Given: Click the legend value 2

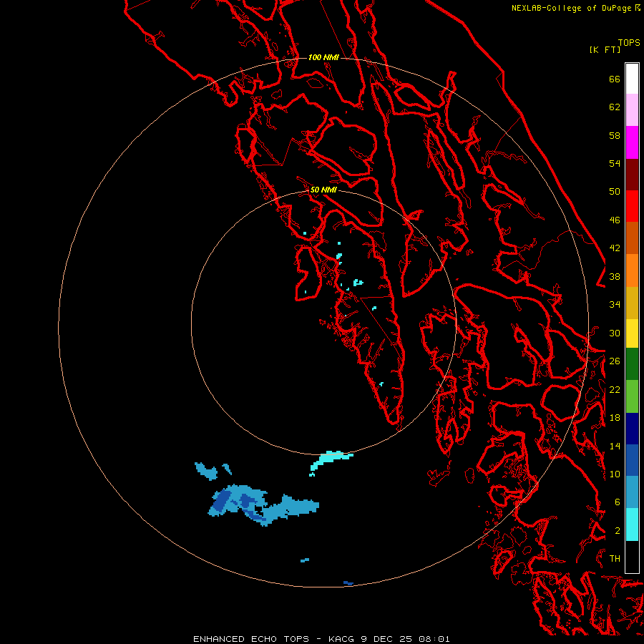Looking at the screenshot, I should [x=618, y=531].
